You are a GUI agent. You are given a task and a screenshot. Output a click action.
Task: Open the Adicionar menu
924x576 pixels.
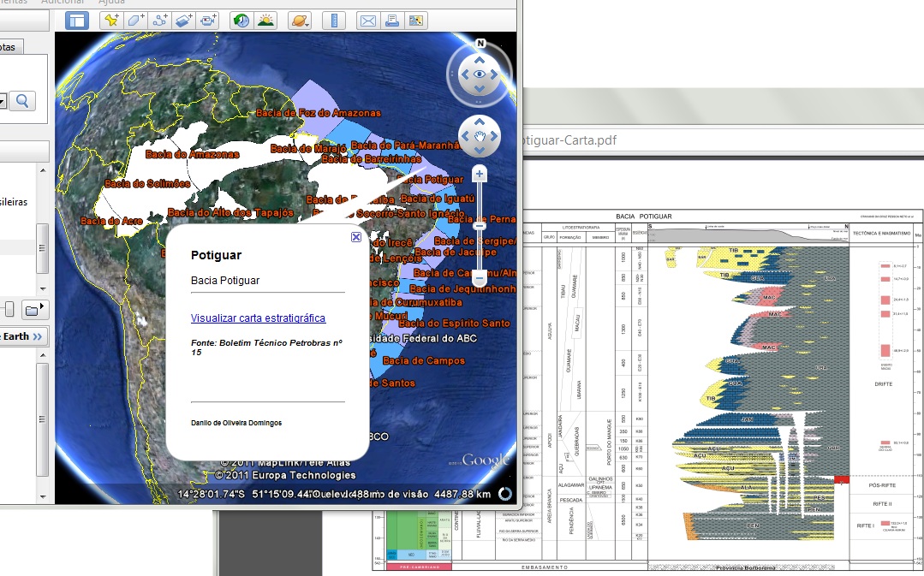tap(63, 2)
